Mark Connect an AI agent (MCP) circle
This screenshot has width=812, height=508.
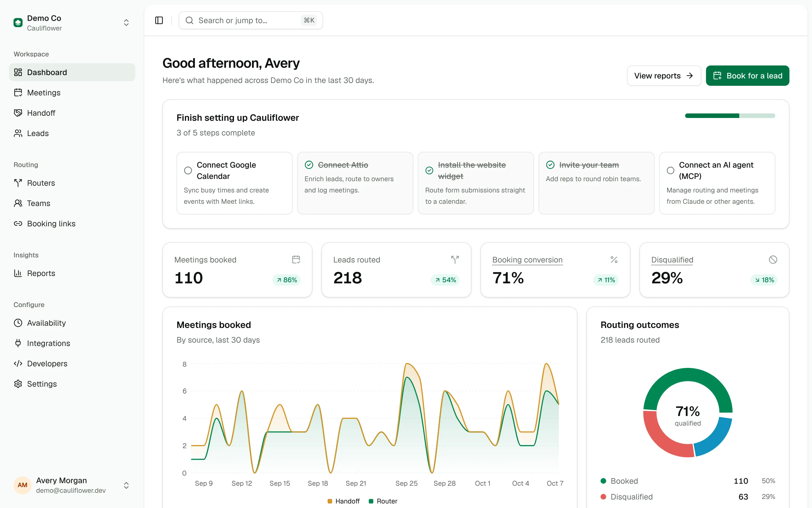pyautogui.click(x=670, y=170)
